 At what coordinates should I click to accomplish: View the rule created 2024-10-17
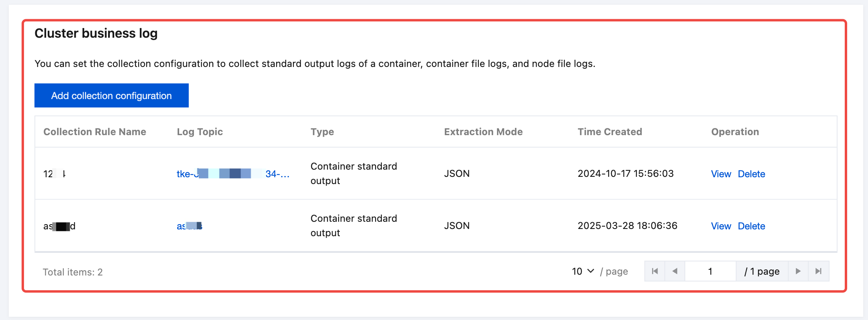point(721,174)
